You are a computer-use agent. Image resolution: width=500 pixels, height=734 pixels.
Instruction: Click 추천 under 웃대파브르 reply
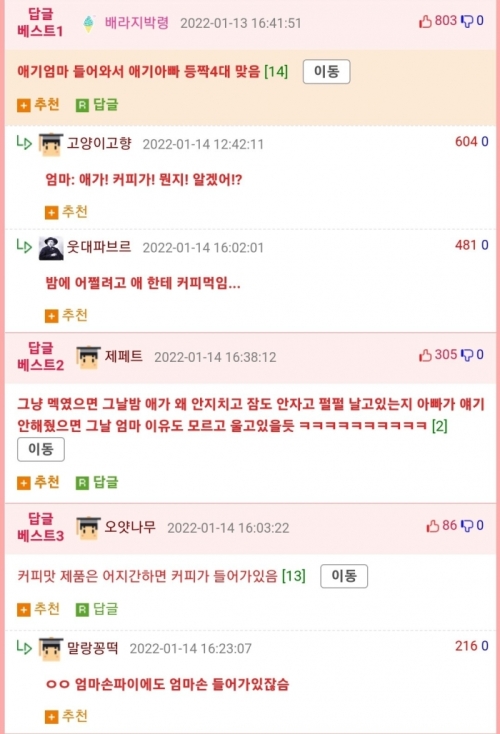66,316
